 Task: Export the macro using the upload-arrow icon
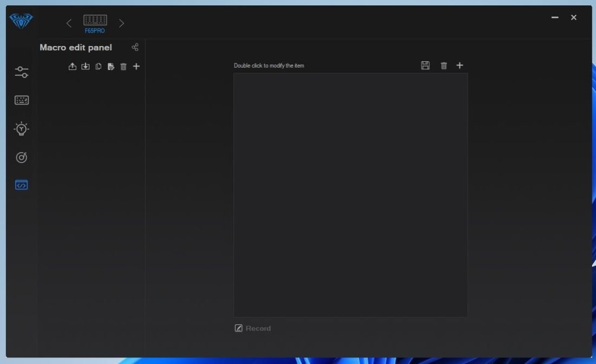coord(72,67)
